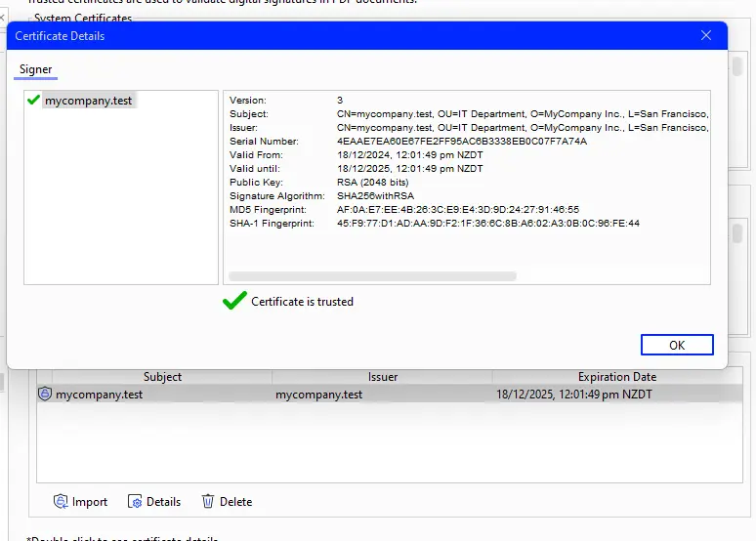The height and width of the screenshot is (541, 756).
Task: Click the Import button label
Action: [90, 502]
